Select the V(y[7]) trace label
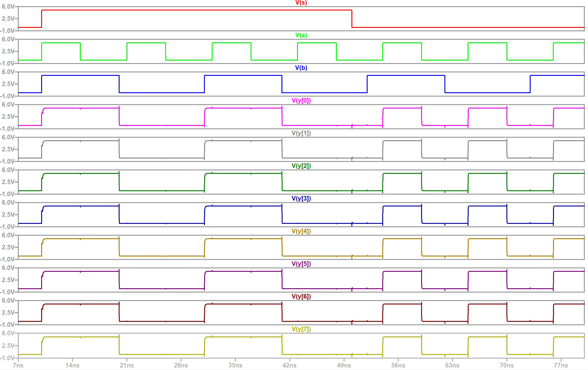The width and height of the screenshot is (588, 370). (301, 329)
